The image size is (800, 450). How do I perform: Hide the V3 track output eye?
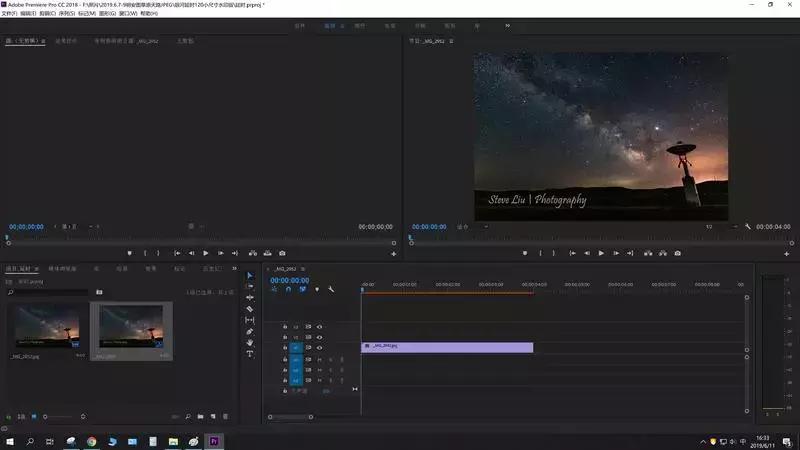point(320,327)
